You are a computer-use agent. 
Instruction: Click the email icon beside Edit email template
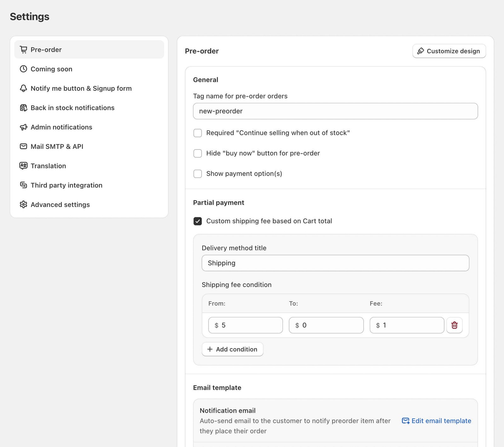point(405,421)
